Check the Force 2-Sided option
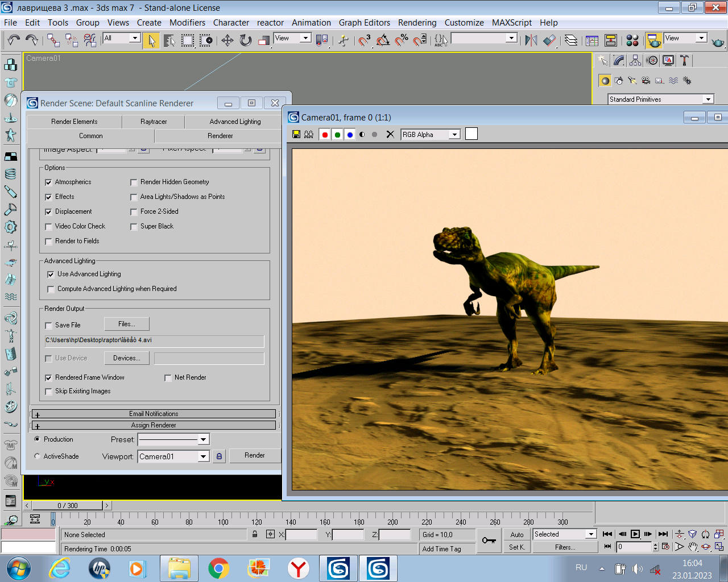Image resolution: width=728 pixels, height=582 pixels. tap(134, 212)
